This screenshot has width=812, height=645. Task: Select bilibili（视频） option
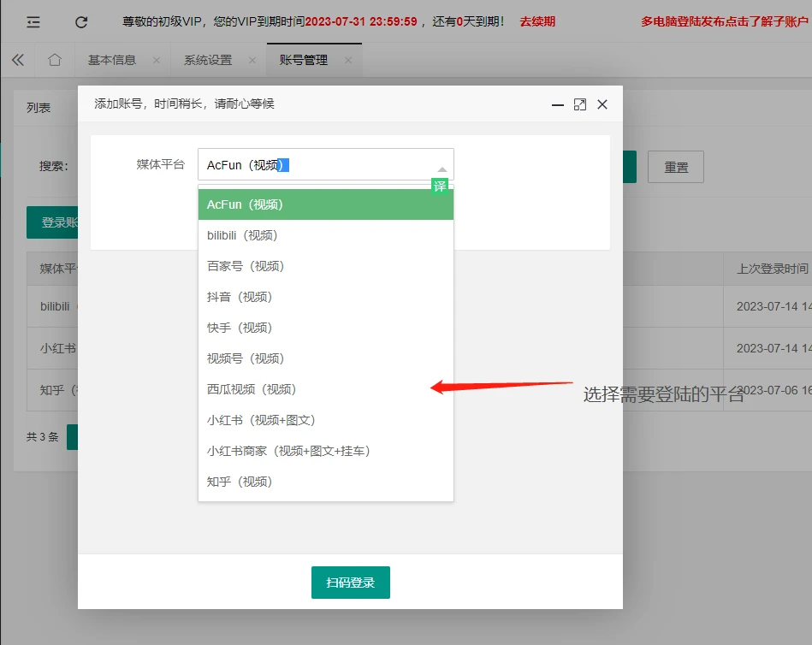(326, 235)
